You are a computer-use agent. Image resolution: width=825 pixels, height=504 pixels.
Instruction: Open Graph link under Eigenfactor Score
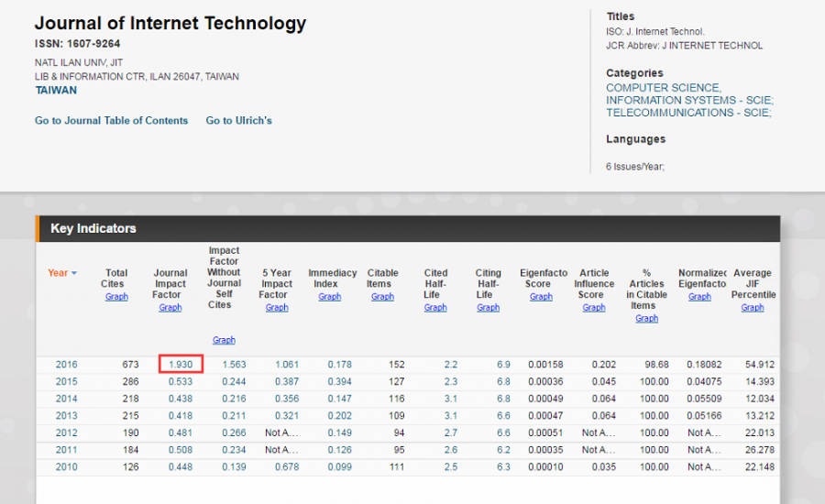(541, 297)
